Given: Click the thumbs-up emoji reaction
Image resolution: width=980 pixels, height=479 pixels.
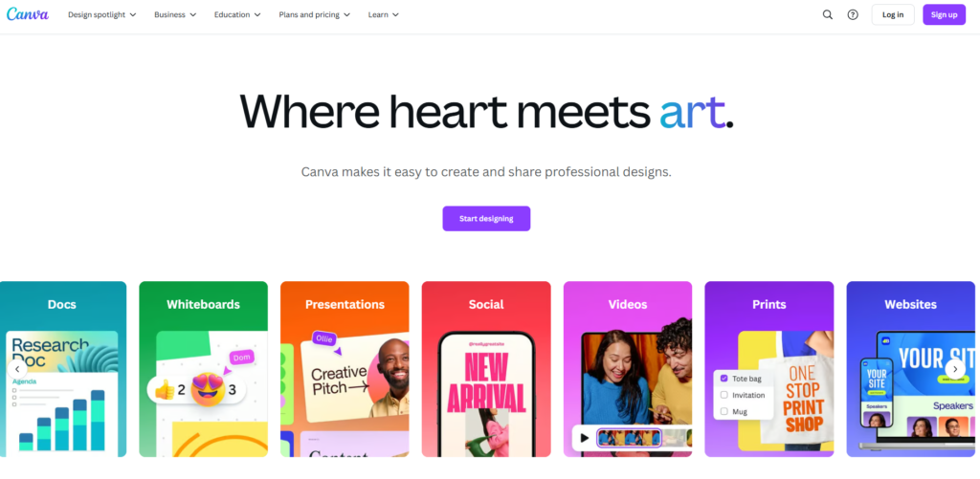Looking at the screenshot, I should pyautogui.click(x=165, y=390).
